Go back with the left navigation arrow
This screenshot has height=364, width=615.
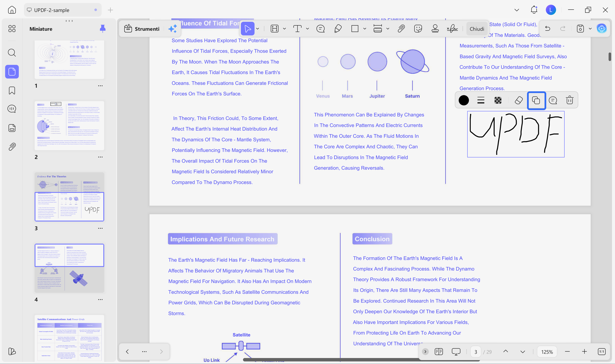click(127, 351)
